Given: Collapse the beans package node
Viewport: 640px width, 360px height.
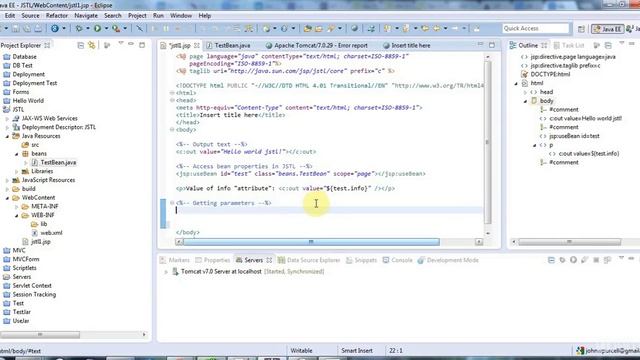Looking at the screenshot, I should click(x=17, y=154).
